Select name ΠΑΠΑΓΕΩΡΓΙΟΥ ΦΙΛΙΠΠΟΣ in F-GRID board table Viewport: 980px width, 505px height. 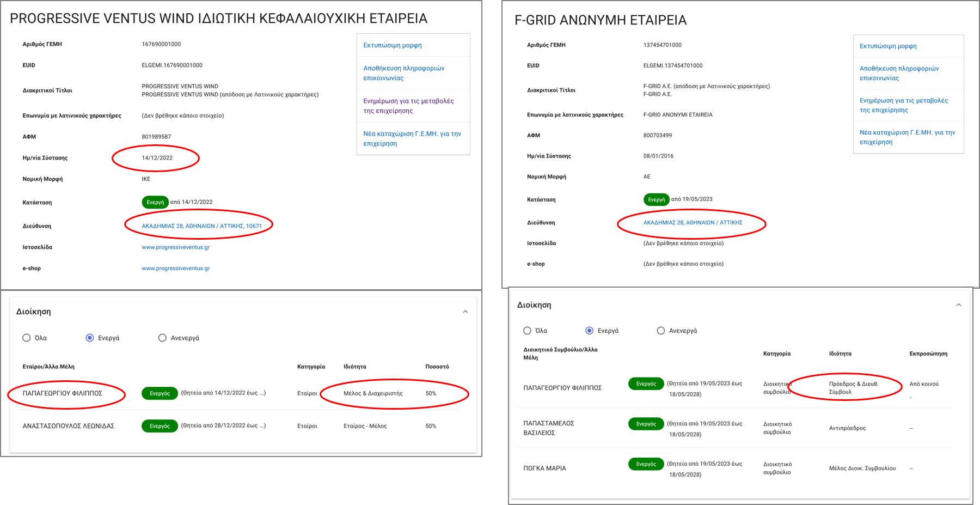(x=562, y=388)
